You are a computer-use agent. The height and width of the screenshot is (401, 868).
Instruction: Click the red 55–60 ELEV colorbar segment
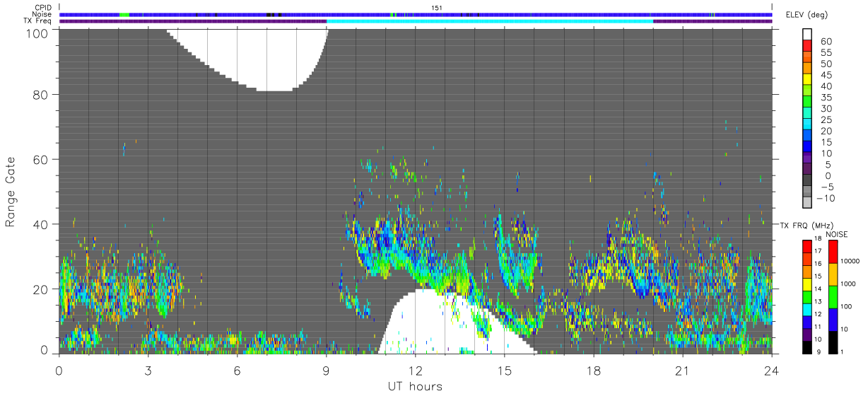(807, 46)
